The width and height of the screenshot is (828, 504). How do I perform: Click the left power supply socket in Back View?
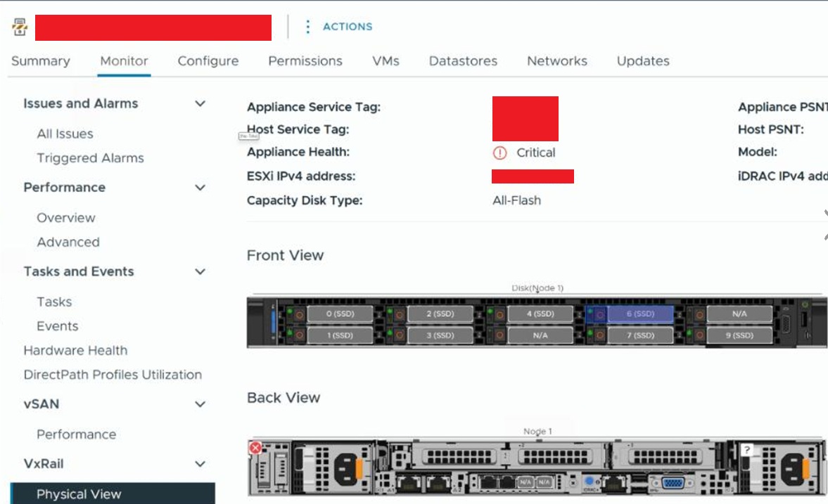point(345,469)
